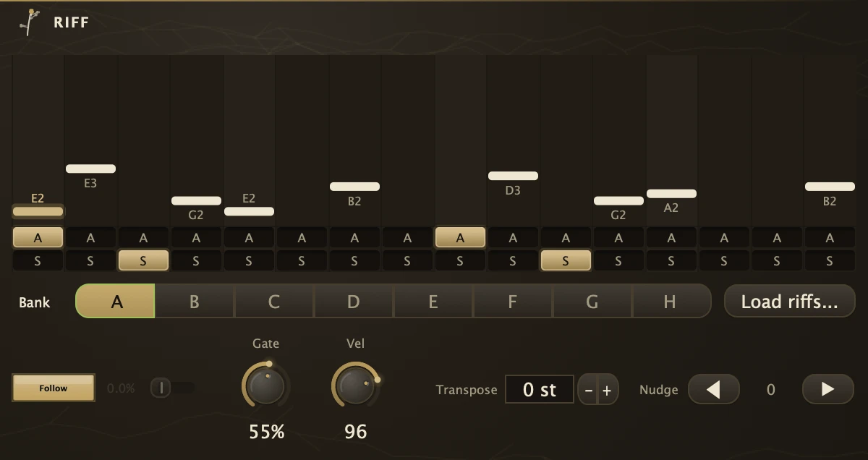Toggle the Follow button
The height and width of the screenshot is (460, 868).
54,388
